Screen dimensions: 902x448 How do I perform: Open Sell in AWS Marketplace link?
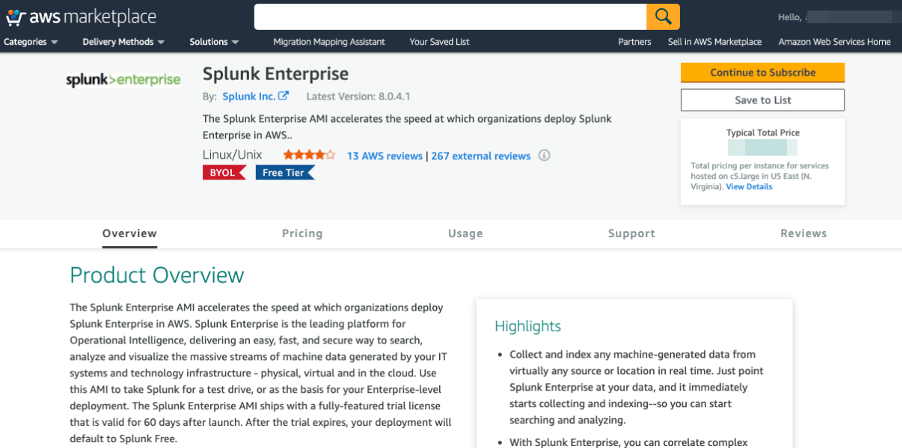coord(714,42)
